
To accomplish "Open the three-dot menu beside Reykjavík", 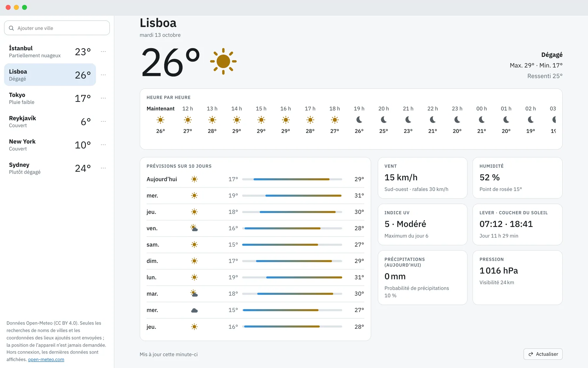I will (x=103, y=121).
